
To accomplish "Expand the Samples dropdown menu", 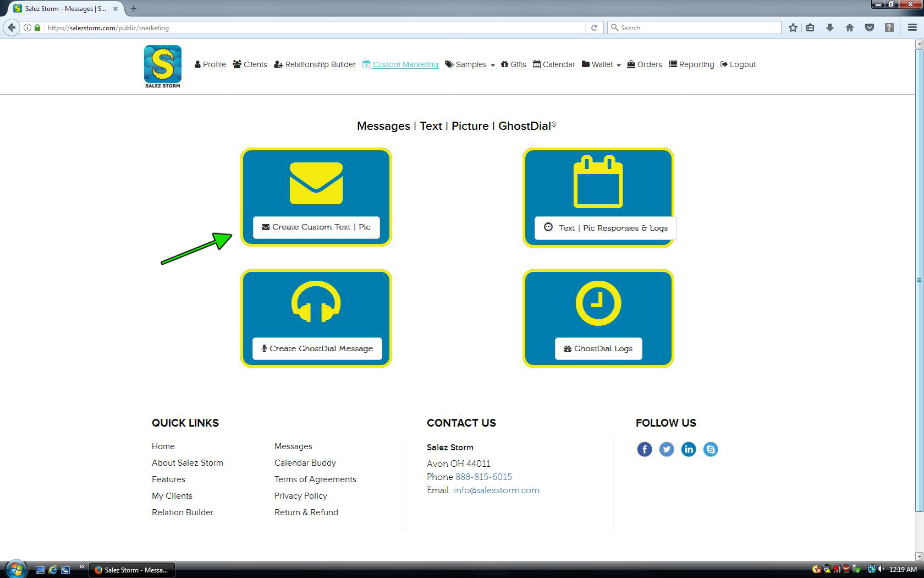I will pos(470,64).
